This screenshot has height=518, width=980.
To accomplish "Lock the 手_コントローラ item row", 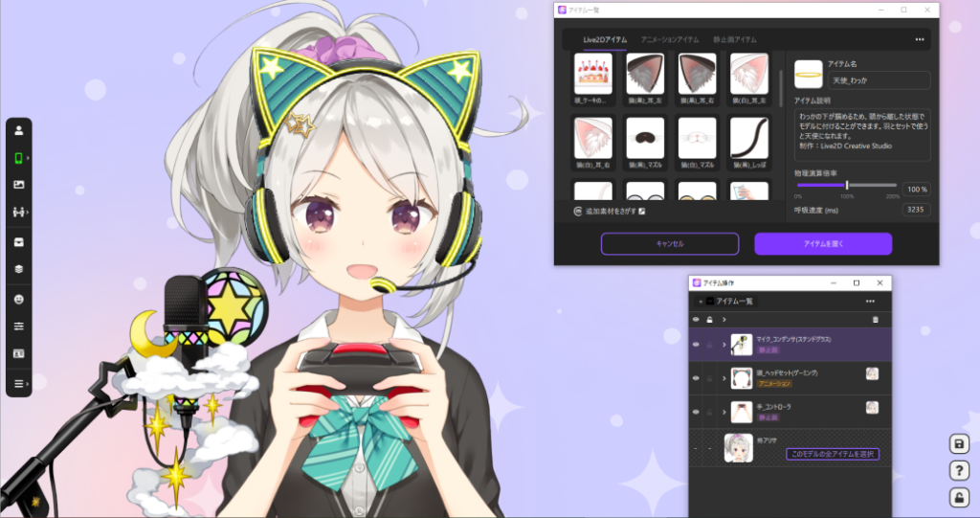I will [709, 413].
